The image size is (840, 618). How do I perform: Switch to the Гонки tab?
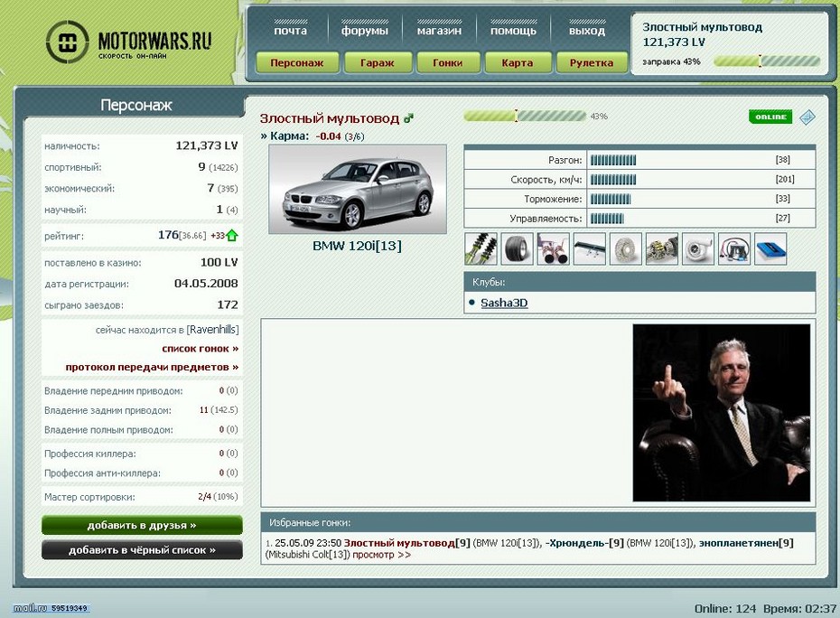point(448,62)
